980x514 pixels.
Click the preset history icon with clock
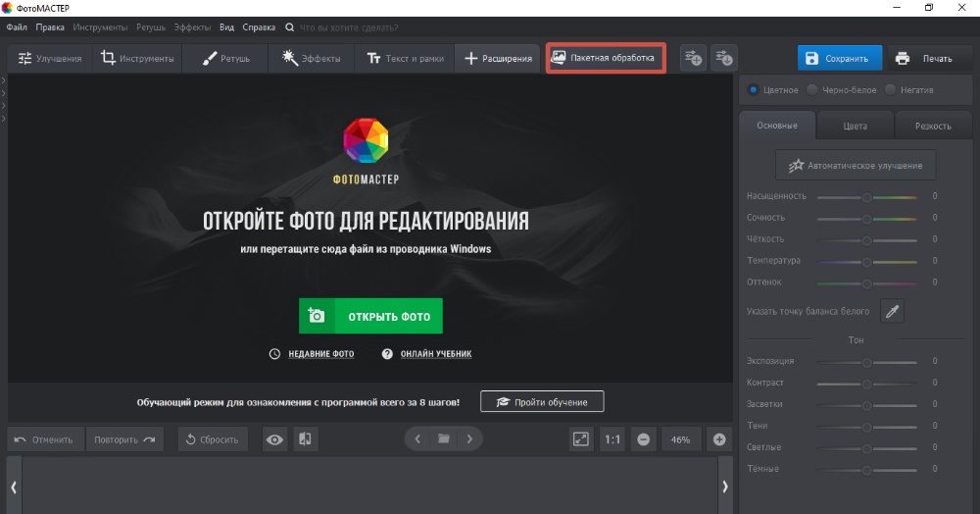tap(724, 58)
